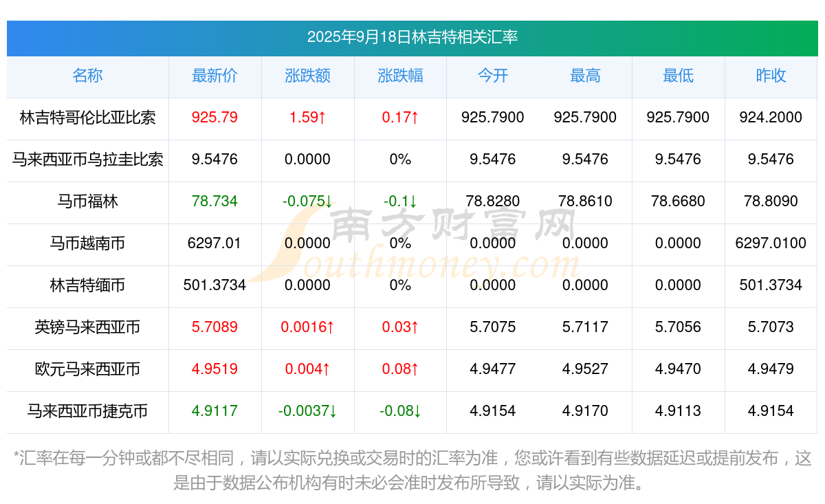Click the low value 4.9470
This screenshot has height=504, width=825.
(x=678, y=369)
